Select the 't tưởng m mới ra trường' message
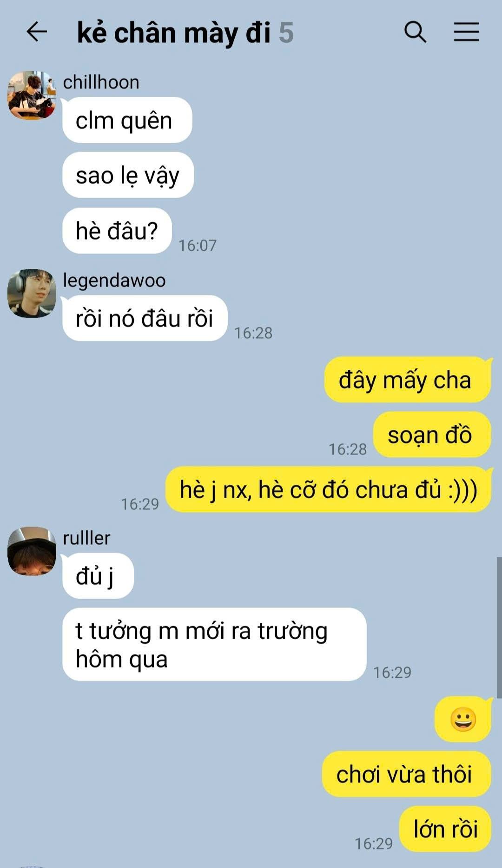Screen dimensions: 502x868 (x=214, y=645)
